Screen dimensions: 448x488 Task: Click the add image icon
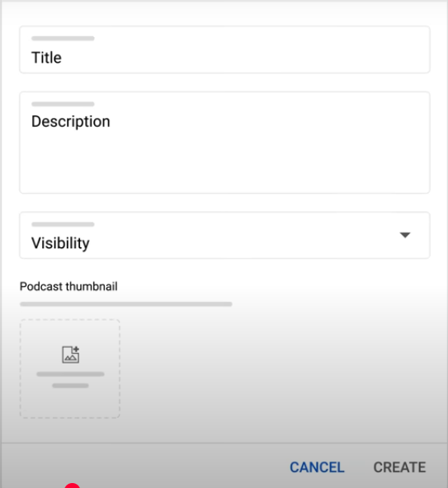71,354
